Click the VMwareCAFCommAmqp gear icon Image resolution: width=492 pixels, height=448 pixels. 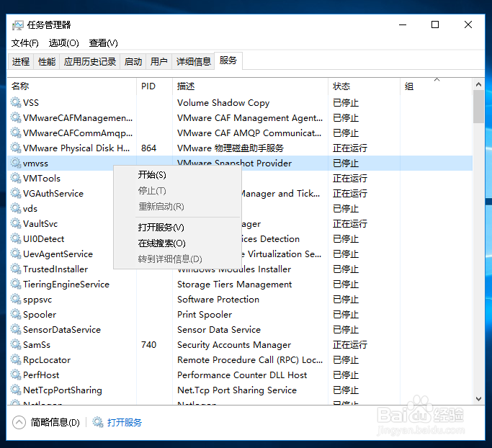pyautogui.click(x=15, y=133)
